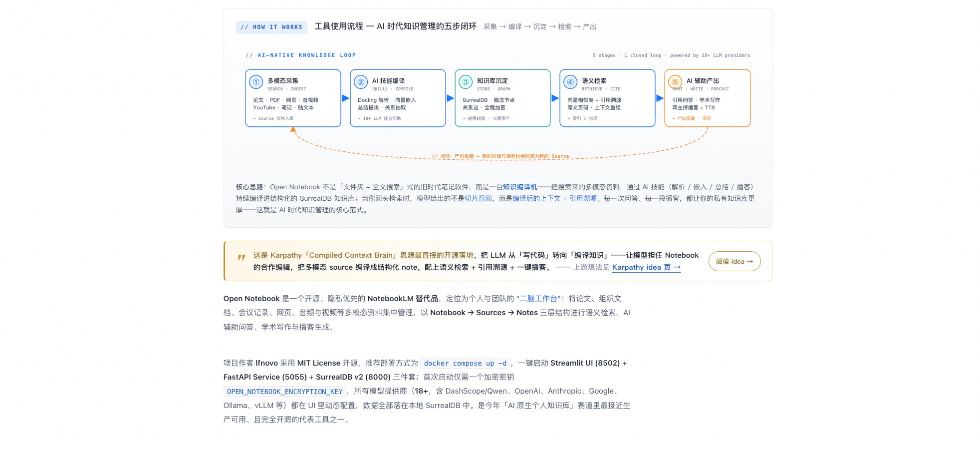This screenshot has width=980, height=449.
Task: Click the "→ 18+ LLM 任选切换" footnote
Action: click(x=379, y=118)
